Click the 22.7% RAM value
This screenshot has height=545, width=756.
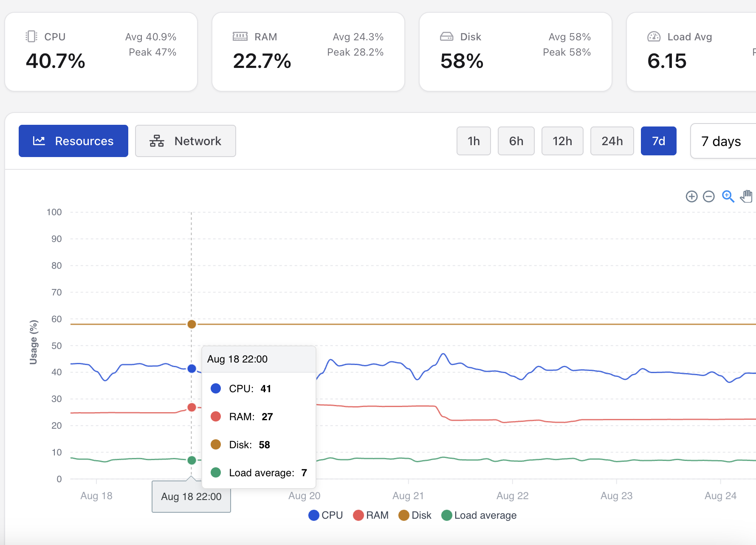coord(262,61)
